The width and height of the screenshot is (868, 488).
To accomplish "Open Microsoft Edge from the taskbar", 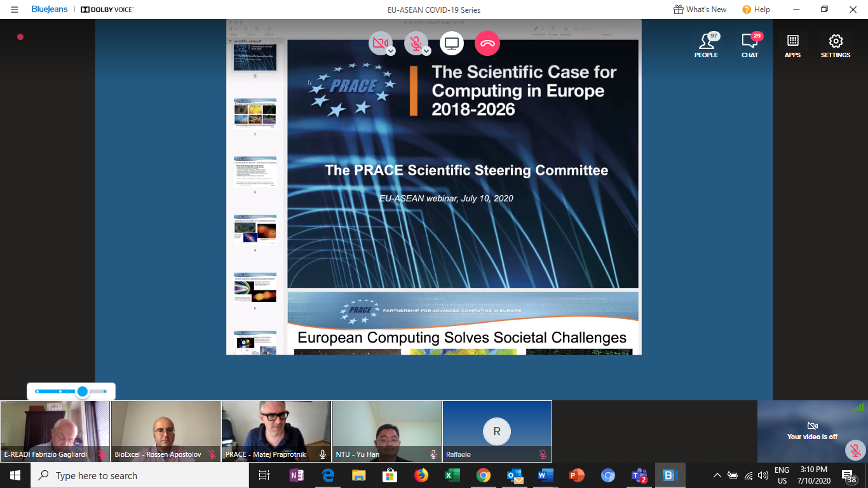I will [328, 475].
